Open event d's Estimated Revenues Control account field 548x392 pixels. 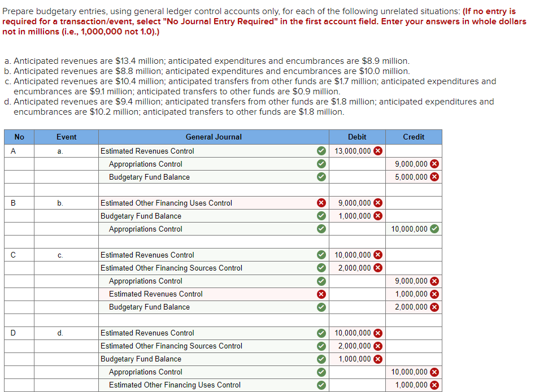click(x=214, y=333)
